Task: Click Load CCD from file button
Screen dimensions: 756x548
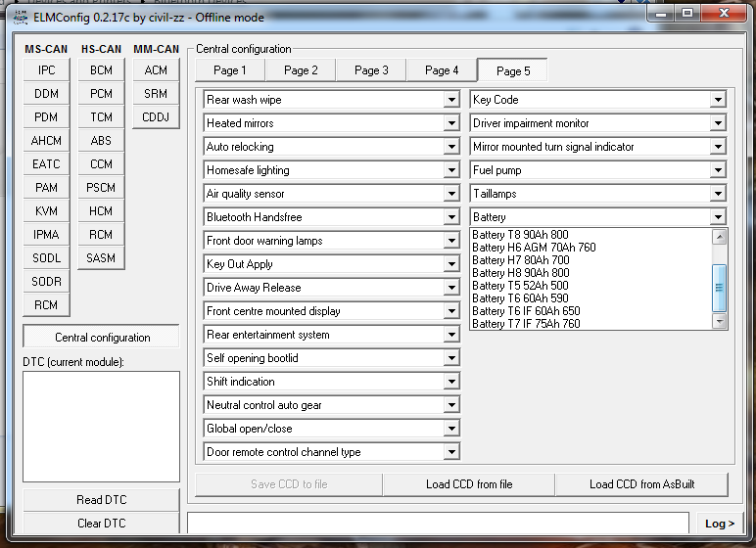Action: 469,484
